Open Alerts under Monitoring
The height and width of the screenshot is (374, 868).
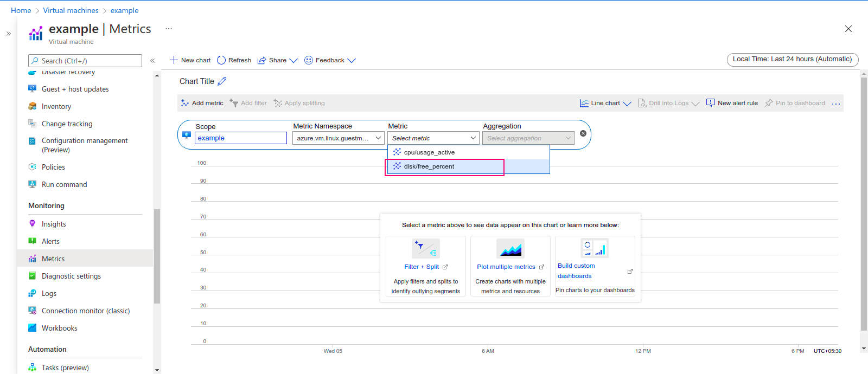50,242
